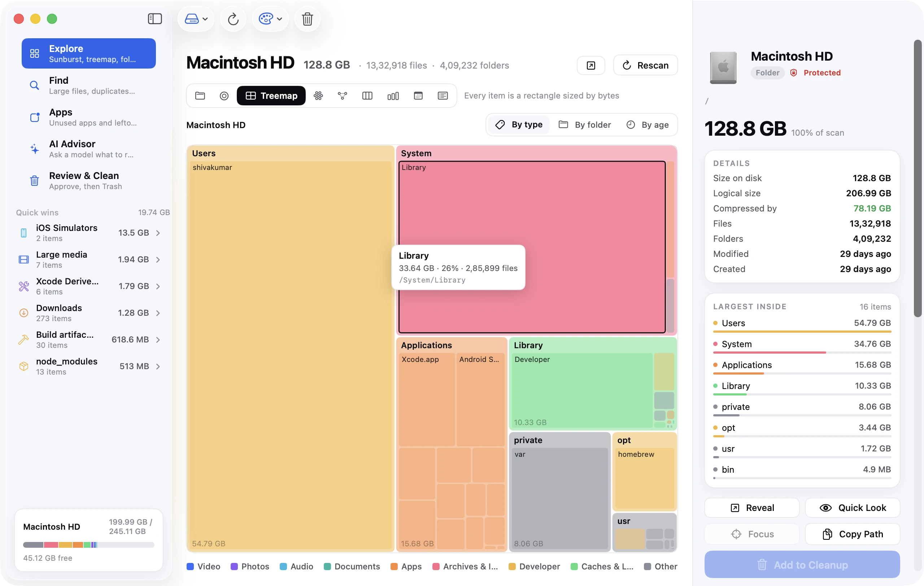Color treemap By age
Screen dimensions: 924x586
pyautogui.click(x=648, y=124)
